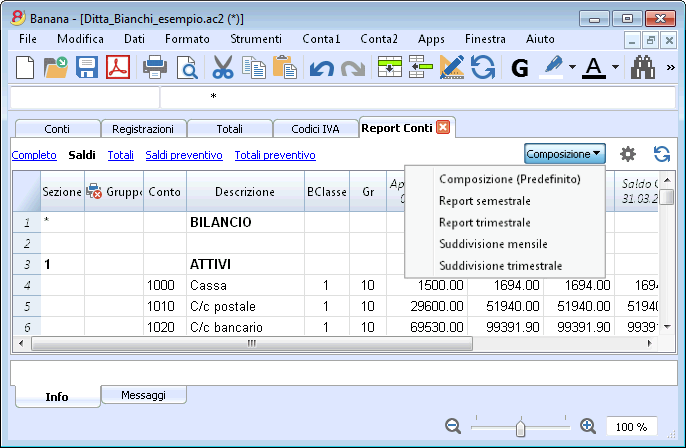Open report settings gear icon
Screen dimensions: 686x448
click(628, 154)
